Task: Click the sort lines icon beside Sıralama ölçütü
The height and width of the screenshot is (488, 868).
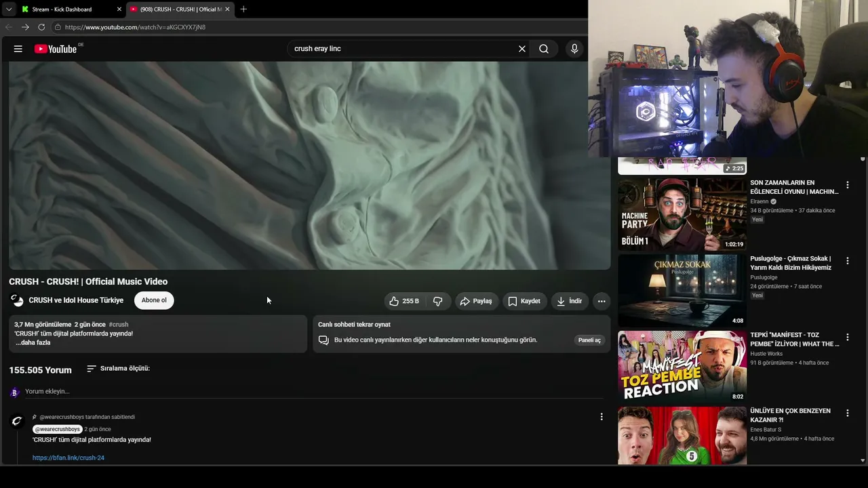Action: [92, 369]
